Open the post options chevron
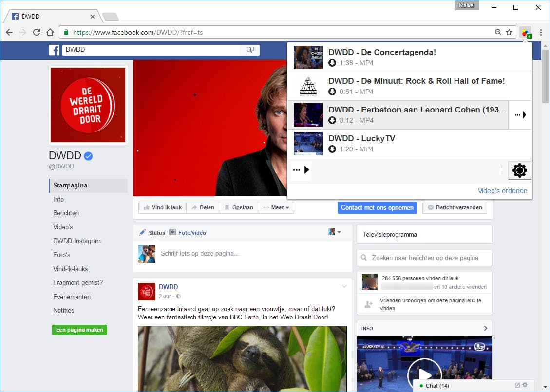This screenshot has height=392, width=550. pyautogui.click(x=344, y=287)
